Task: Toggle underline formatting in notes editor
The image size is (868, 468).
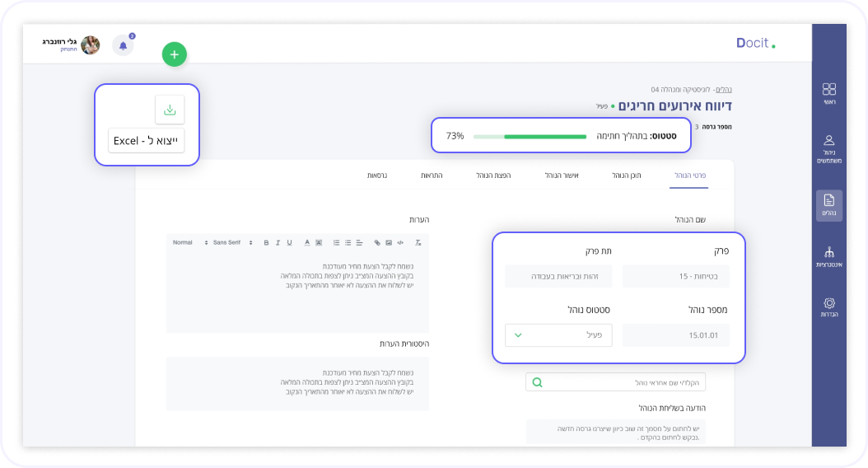Action: pyautogui.click(x=289, y=243)
